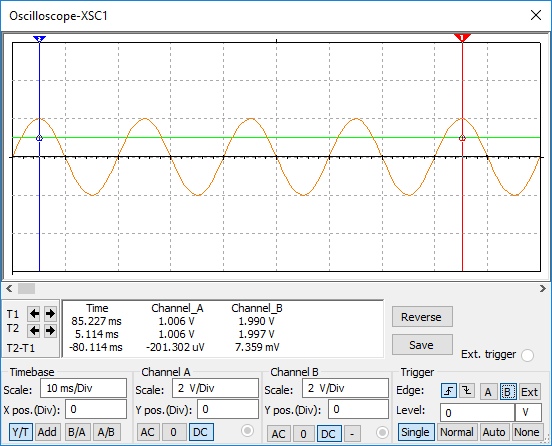Select None trigger mode

(526, 432)
